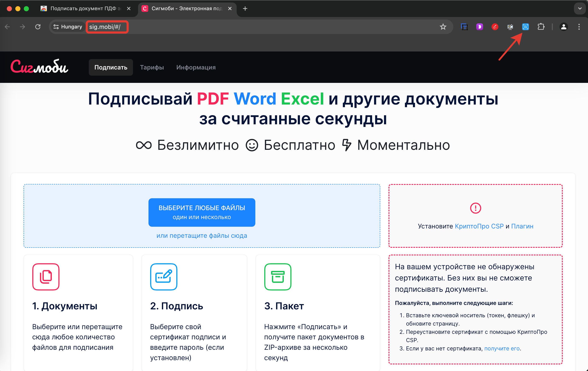Open the Hungary site info chip
This screenshot has height=371, width=588.
tap(68, 27)
